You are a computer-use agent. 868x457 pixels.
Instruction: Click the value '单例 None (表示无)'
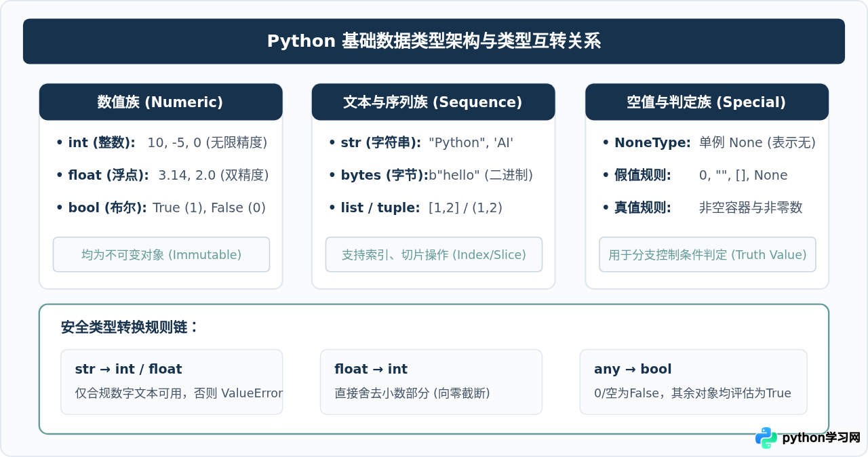click(757, 142)
